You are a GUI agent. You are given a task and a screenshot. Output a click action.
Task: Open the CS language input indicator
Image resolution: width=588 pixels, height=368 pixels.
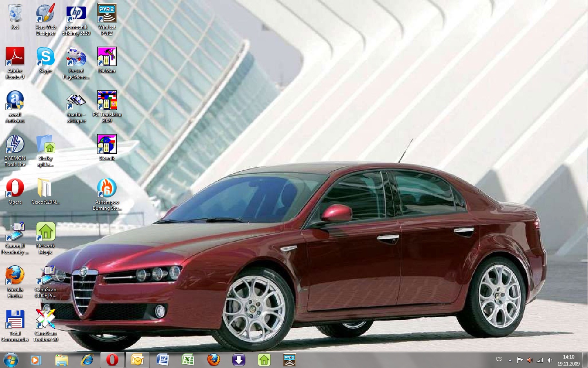pyautogui.click(x=499, y=359)
